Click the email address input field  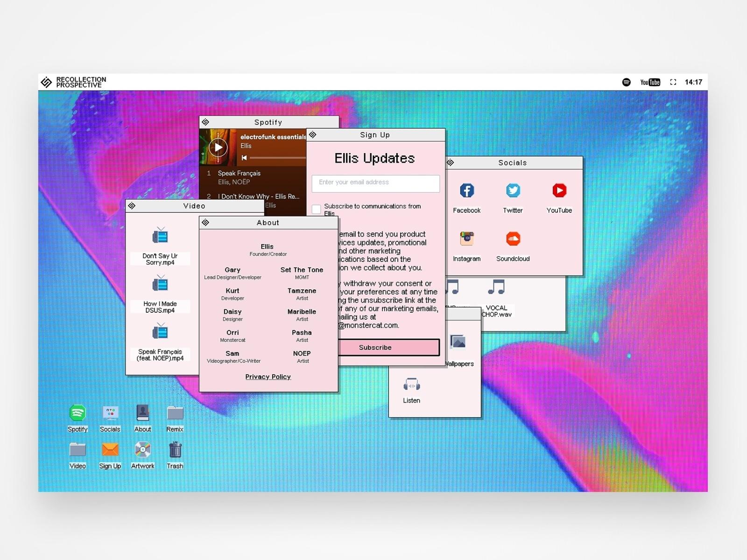(375, 183)
